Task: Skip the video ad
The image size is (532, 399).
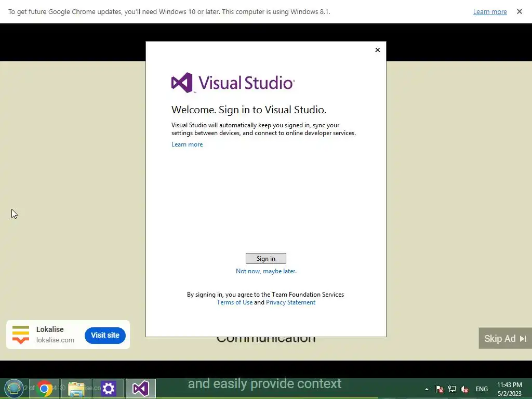Action: [x=505, y=338]
